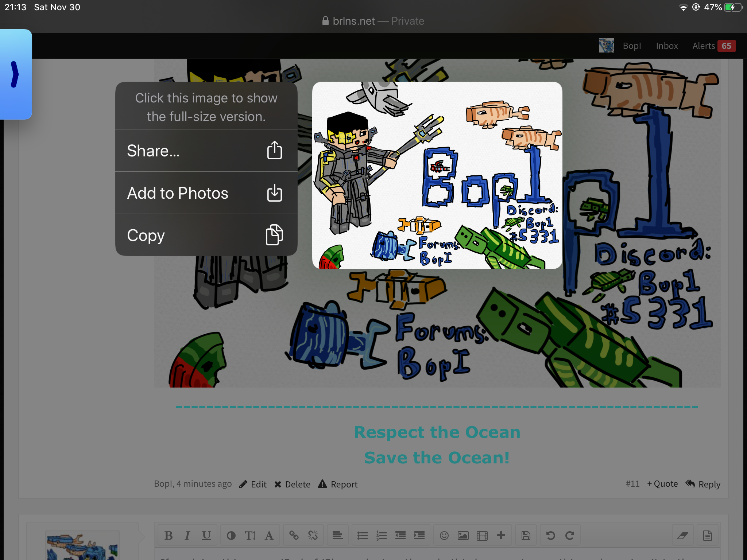Report the post with Report link
Screen dimensions: 747x560
point(338,484)
